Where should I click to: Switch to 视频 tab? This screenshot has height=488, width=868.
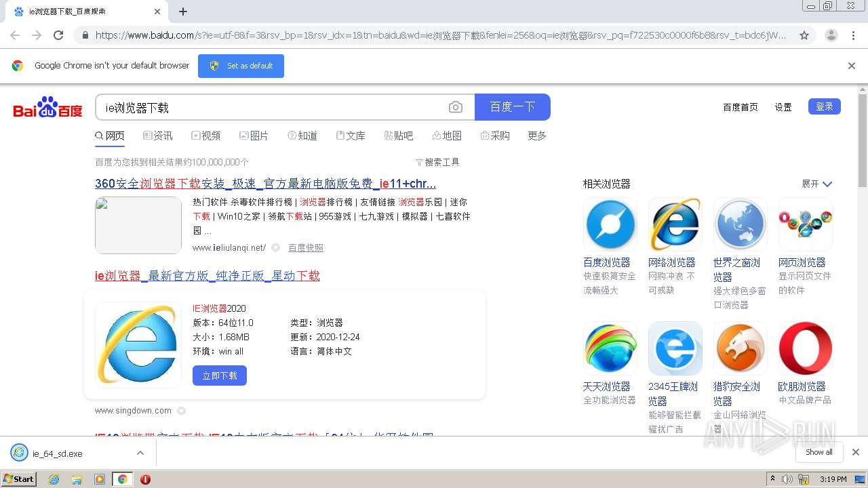[206, 136]
